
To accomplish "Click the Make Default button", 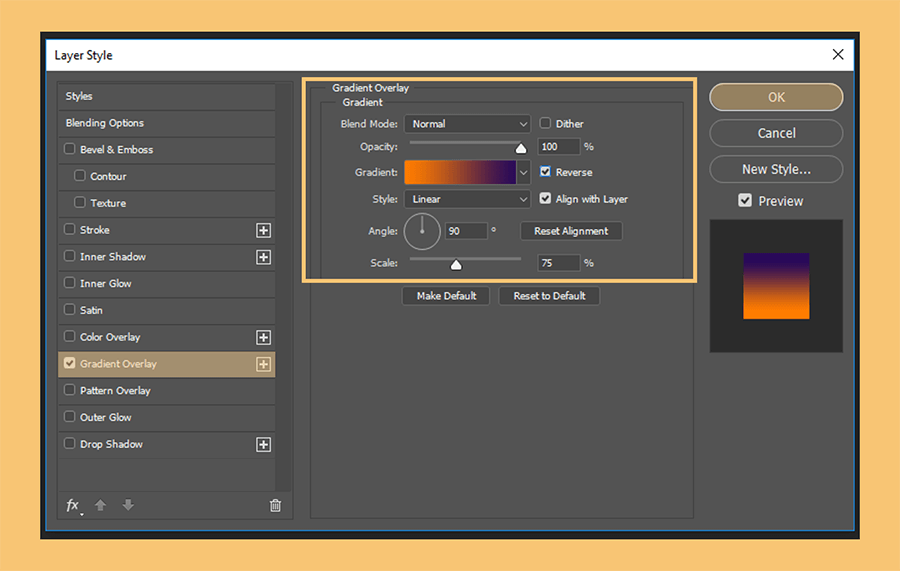I will (446, 296).
